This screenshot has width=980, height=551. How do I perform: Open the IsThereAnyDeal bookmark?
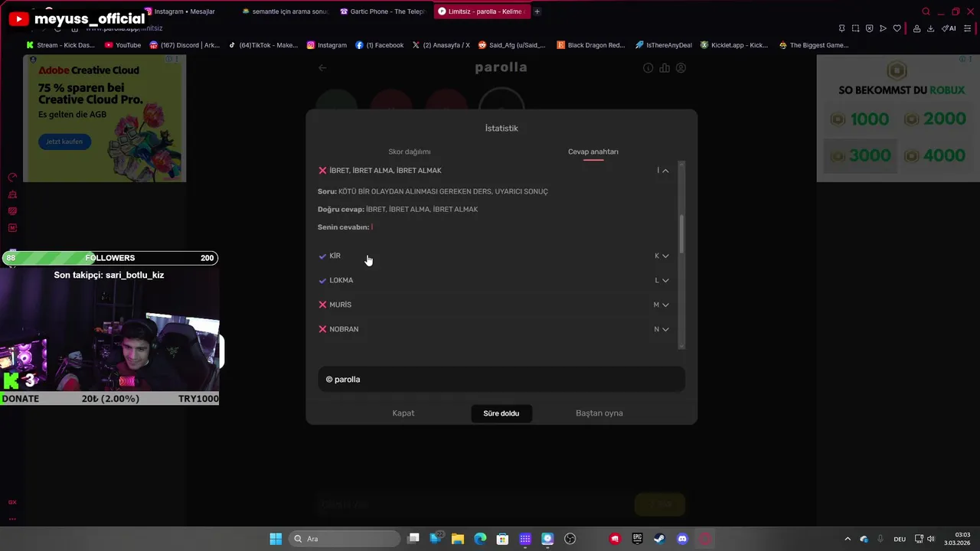[664, 45]
